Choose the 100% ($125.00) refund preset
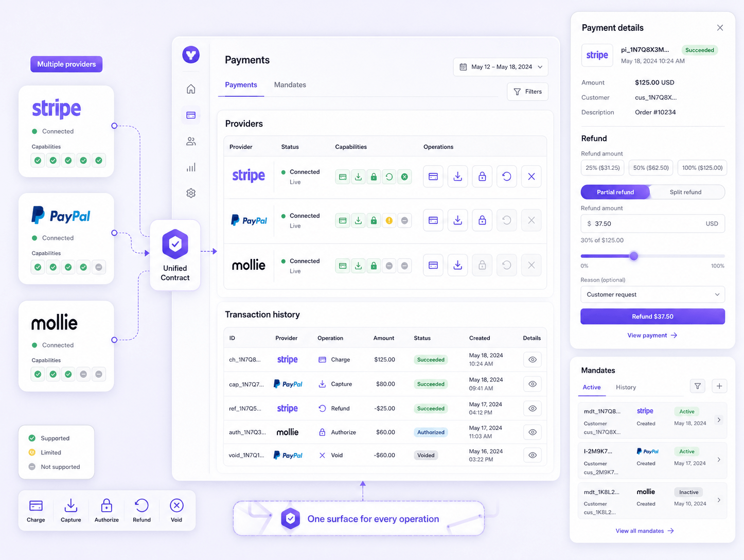This screenshot has width=744, height=560. [702, 168]
